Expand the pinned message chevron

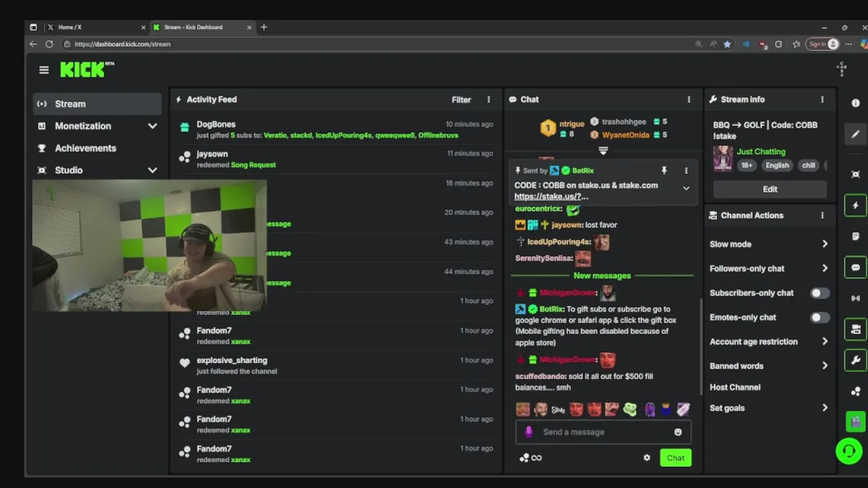click(x=686, y=188)
